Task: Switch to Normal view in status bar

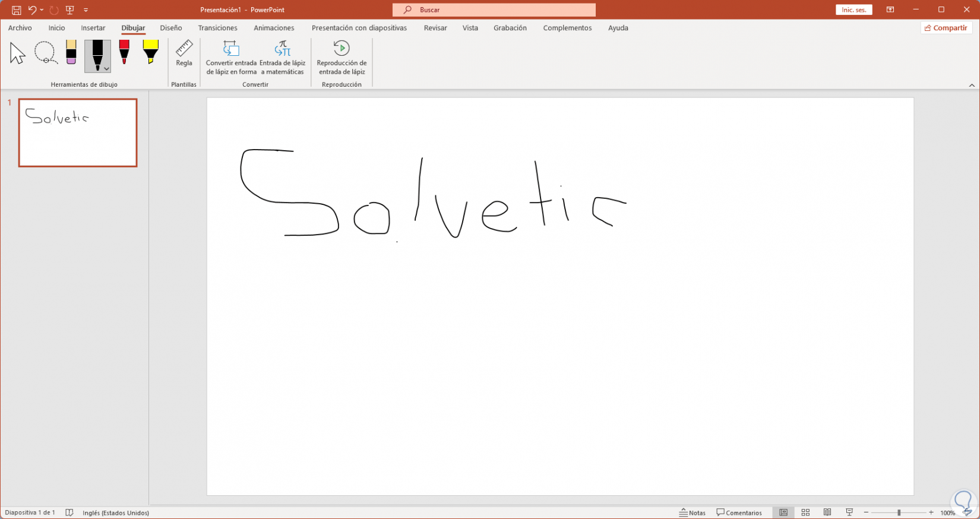Action: [783, 512]
